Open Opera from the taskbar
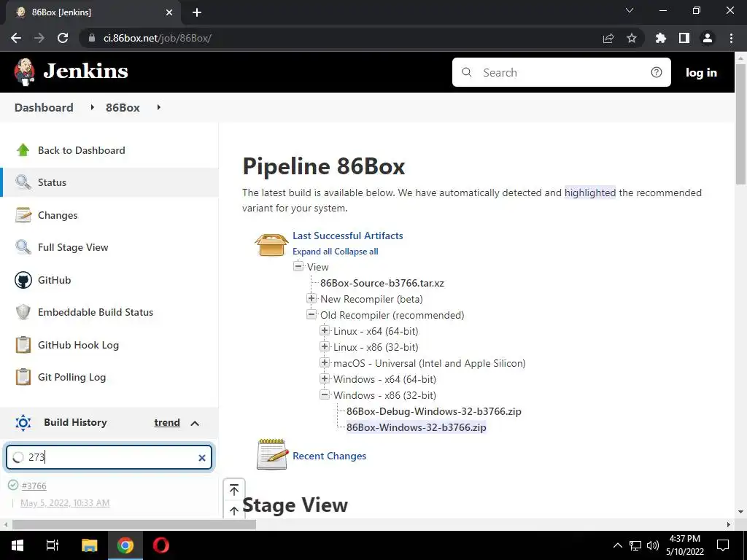This screenshot has height=560, width=747. pos(161,545)
